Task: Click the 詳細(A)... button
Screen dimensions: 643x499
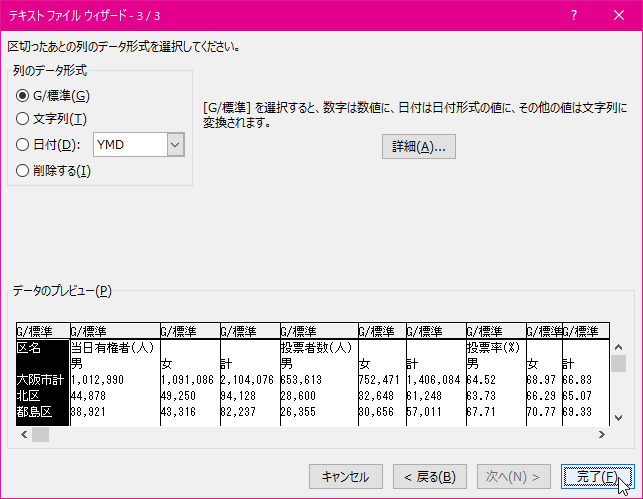Action: click(x=418, y=146)
